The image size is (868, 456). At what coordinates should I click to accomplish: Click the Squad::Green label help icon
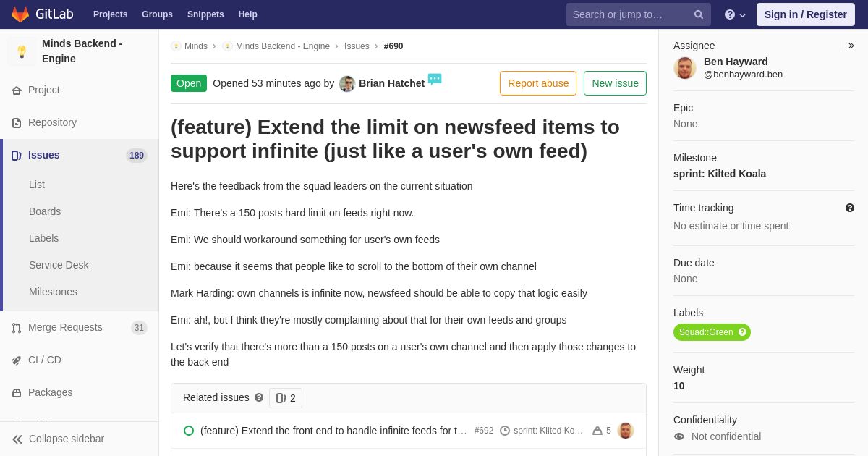[742, 332]
